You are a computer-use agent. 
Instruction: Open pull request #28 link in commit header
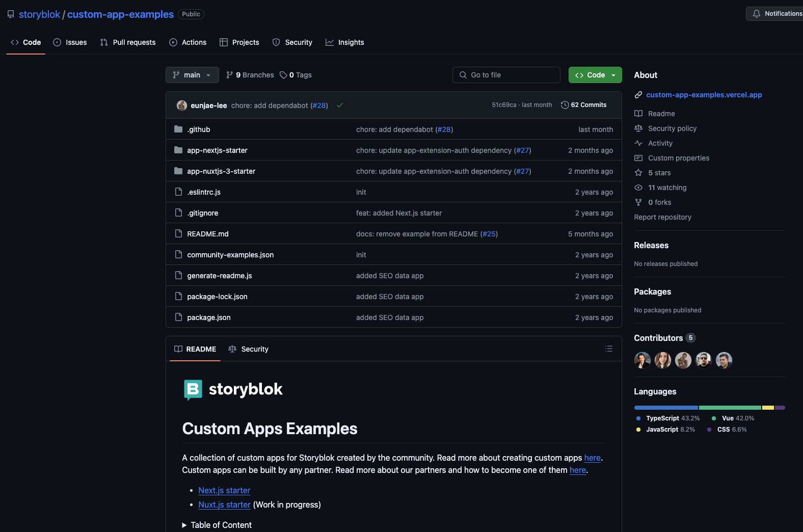click(319, 105)
